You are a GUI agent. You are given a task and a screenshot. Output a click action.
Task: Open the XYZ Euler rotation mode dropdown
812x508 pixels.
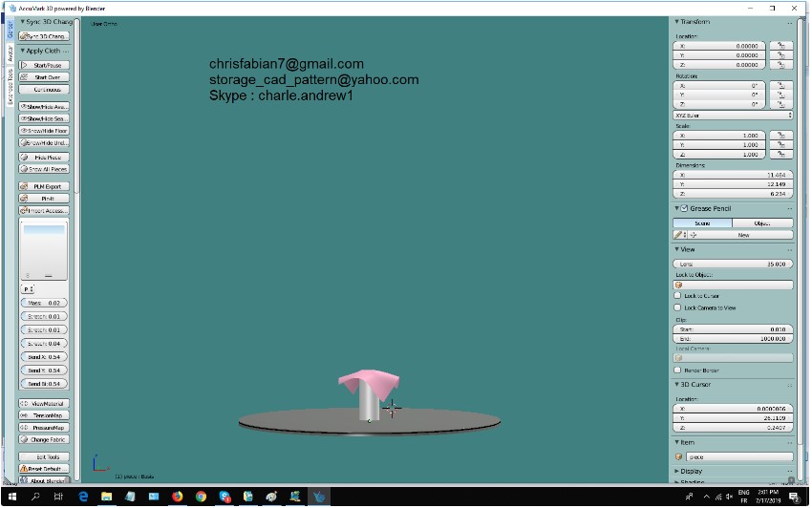pos(733,116)
